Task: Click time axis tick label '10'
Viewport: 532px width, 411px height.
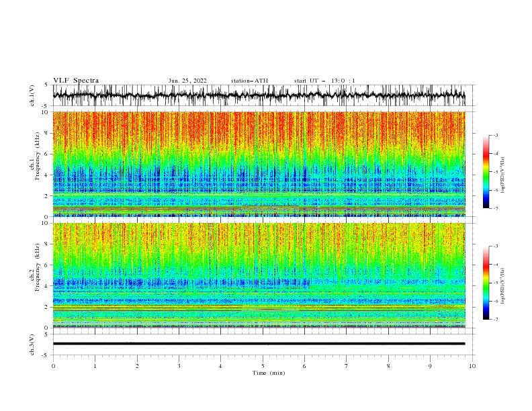Action: pyautogui.click(x=472, y=366)
